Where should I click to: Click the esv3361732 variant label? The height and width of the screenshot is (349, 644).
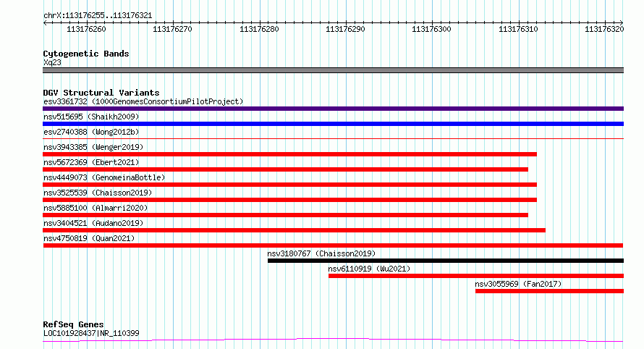coord(143,101)
